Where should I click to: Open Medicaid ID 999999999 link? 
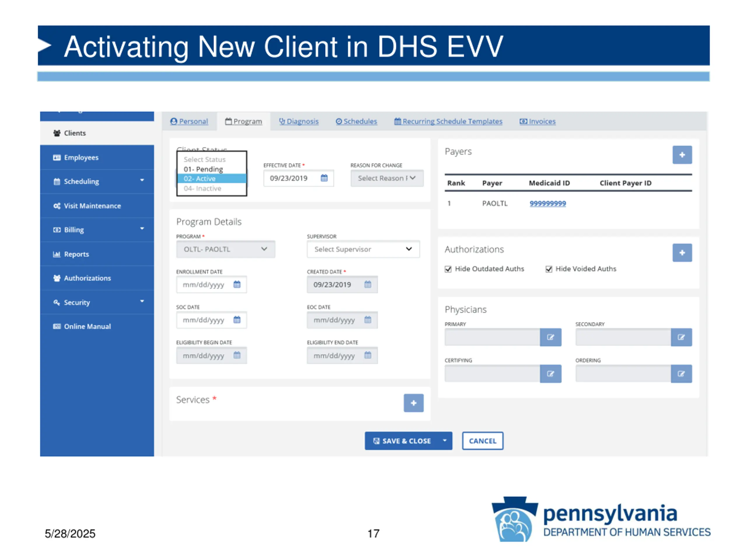[548, 203]
